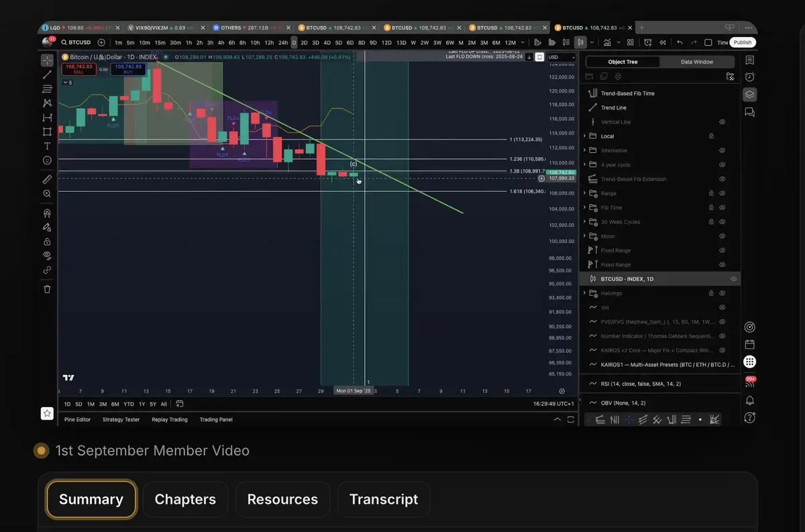This screenshot has height=532, width=805.
Task: Select RSI (14, close, false, SMA) row
Action: pos(660,384)
